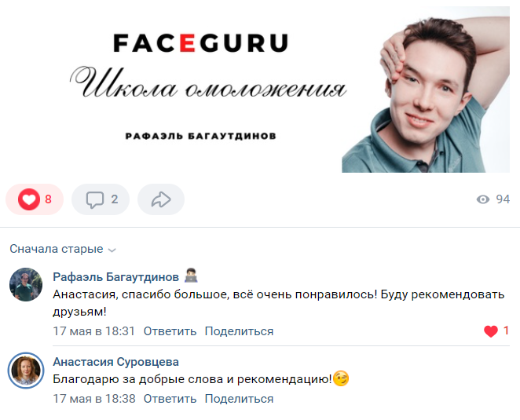Click the technologist emoji beside Рафаэль's name
The width and height of the screenshot is (520, 420).
tap(191, 276)
